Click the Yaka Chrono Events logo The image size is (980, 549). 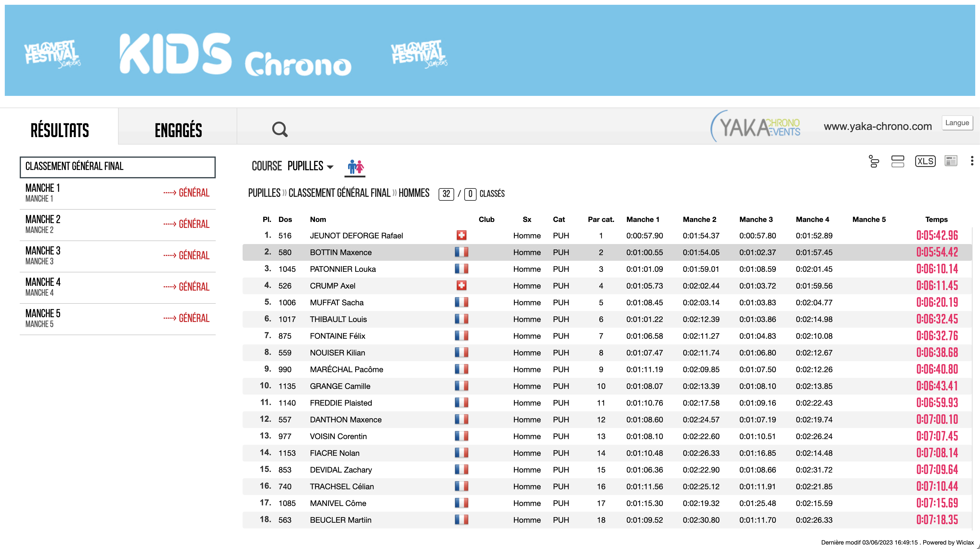pyautogui.click(x=755, y=126)
